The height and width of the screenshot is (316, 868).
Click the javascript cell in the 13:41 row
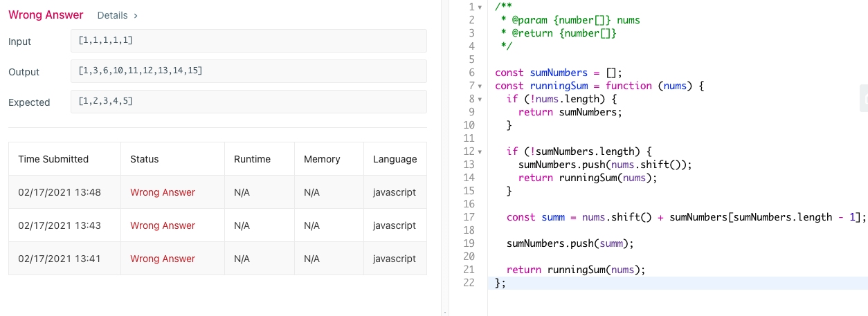pos(395,259)
